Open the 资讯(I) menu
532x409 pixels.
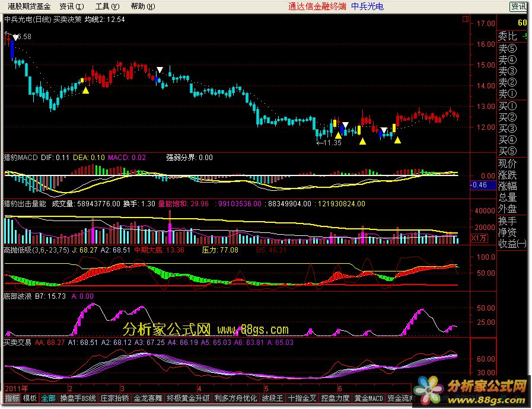point(71,6)
